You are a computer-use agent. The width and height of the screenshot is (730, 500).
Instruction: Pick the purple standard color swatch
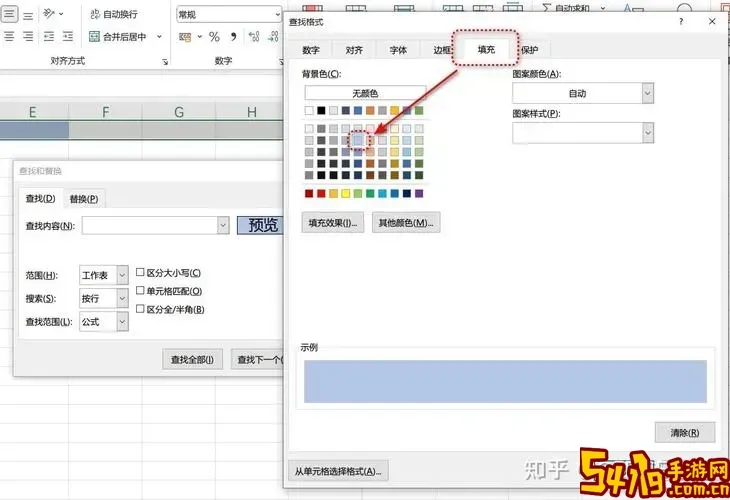(x=419, y=193)
